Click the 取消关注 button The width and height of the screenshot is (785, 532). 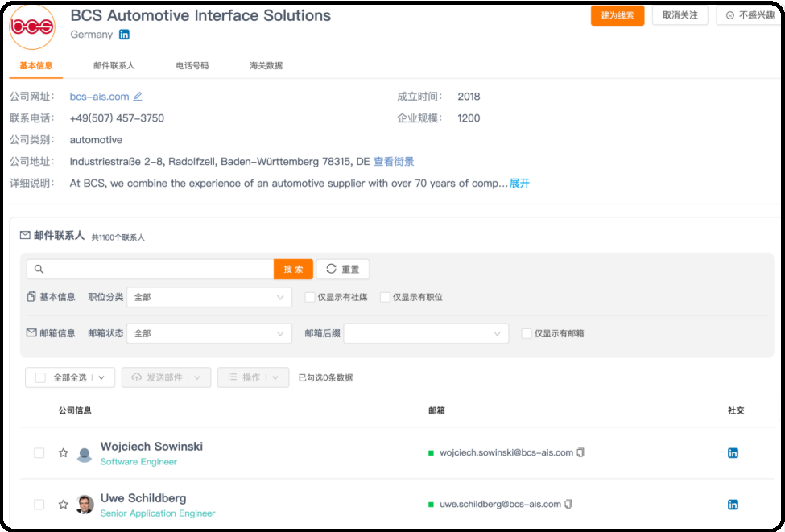pos(680,15)
